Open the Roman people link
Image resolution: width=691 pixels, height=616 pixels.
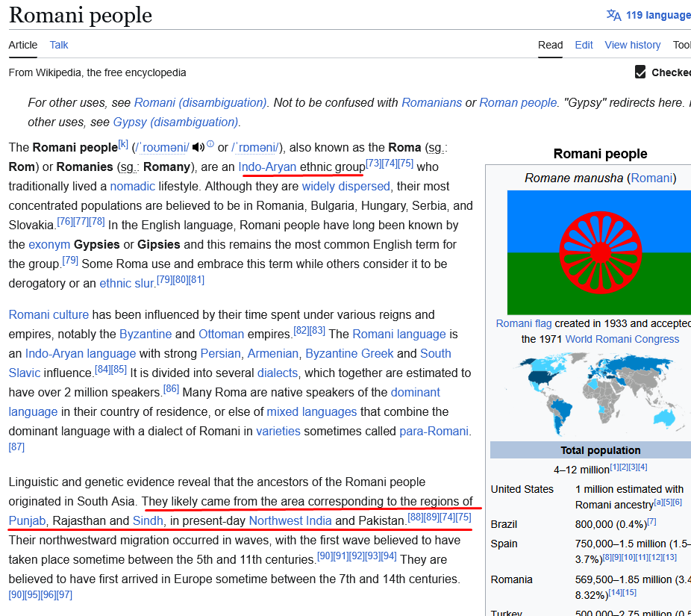[x=518, y=103]
